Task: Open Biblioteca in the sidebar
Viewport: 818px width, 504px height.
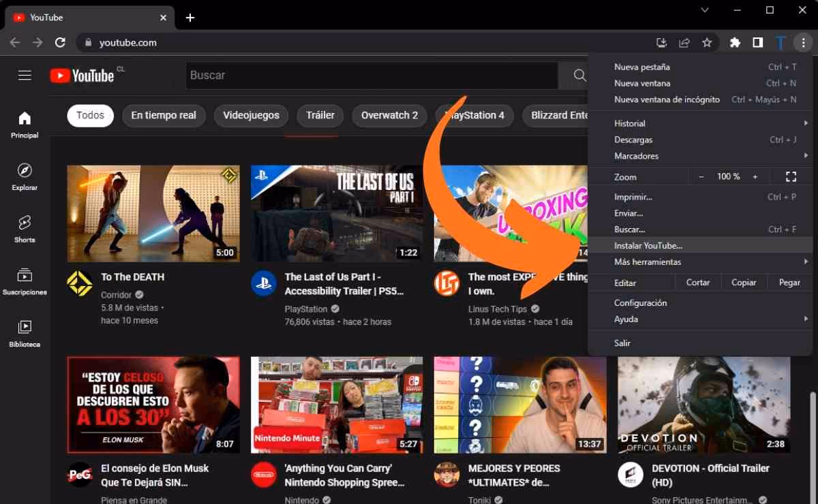Action: [x=25, y=334]
